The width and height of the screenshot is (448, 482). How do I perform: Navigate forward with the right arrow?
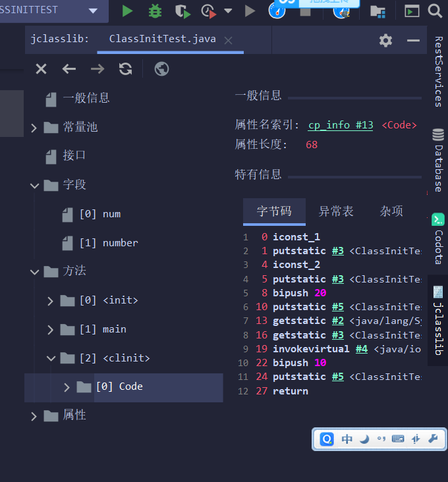coord(98,69)
